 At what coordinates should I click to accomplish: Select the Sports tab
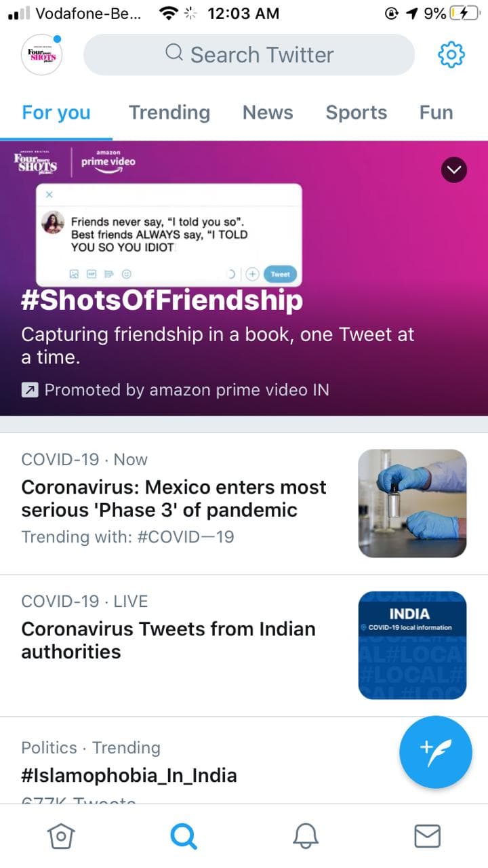356,113
